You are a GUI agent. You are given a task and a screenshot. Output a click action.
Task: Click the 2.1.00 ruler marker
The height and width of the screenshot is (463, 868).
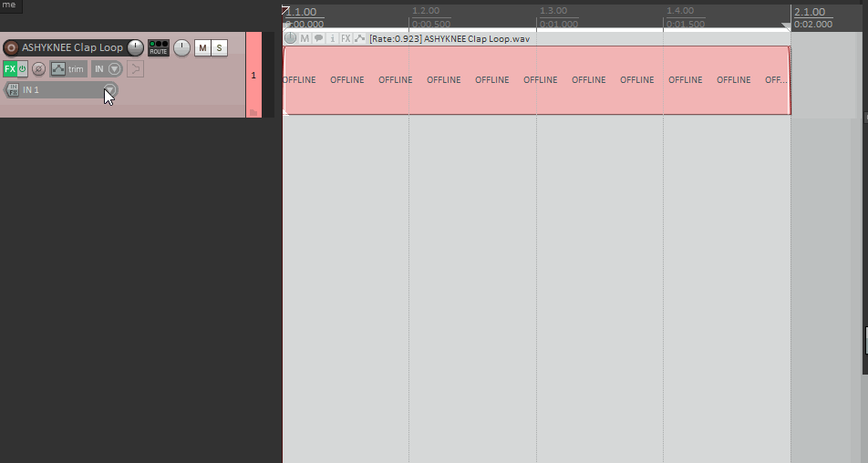click(x=810, y=12)
